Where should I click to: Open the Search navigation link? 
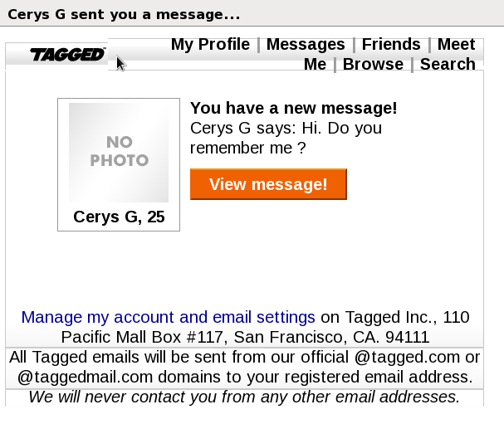point(448,65)
